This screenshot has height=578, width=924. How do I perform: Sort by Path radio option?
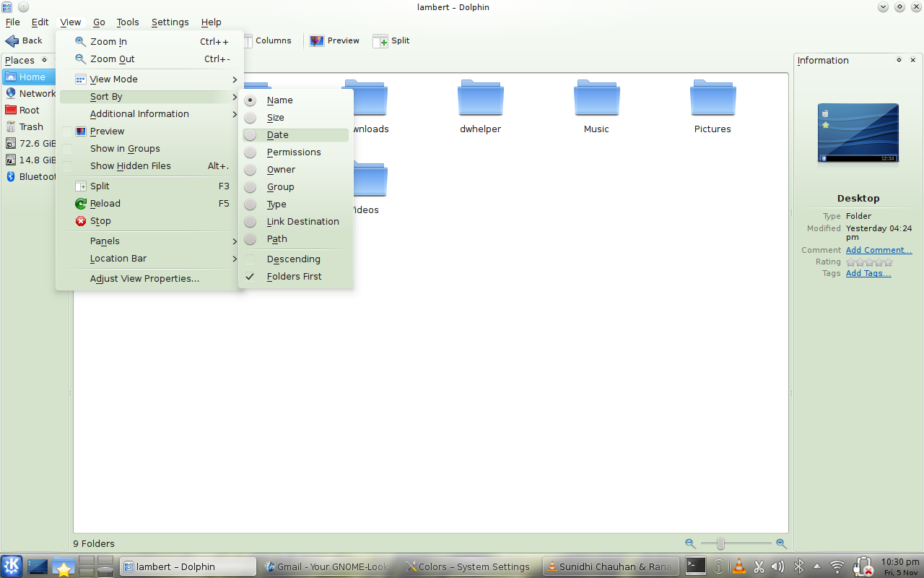point(296,239)
